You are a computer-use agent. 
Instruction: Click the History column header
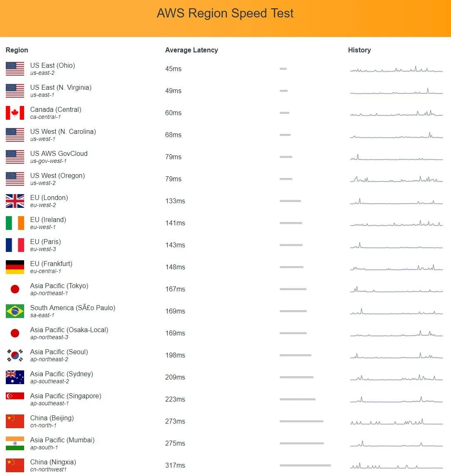click(359, 50)
